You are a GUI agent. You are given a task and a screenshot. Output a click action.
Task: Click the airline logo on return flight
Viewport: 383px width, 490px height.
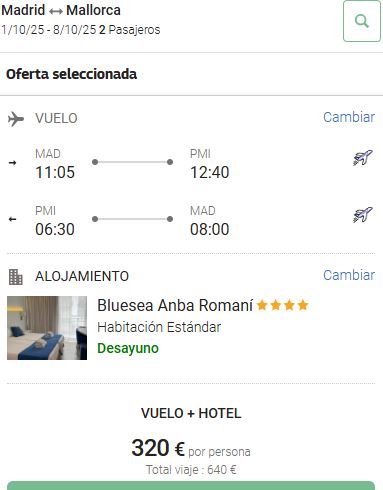point(363,215)
